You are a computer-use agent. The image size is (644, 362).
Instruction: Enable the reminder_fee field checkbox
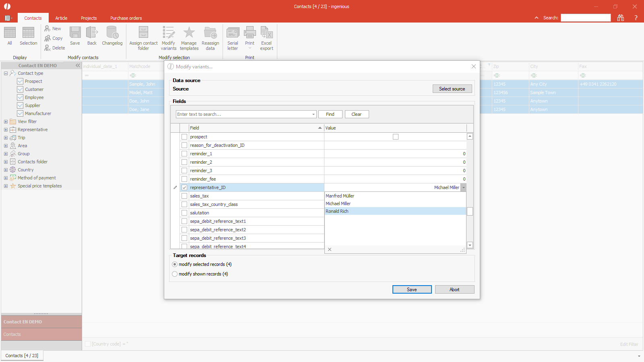click(184, 179)
